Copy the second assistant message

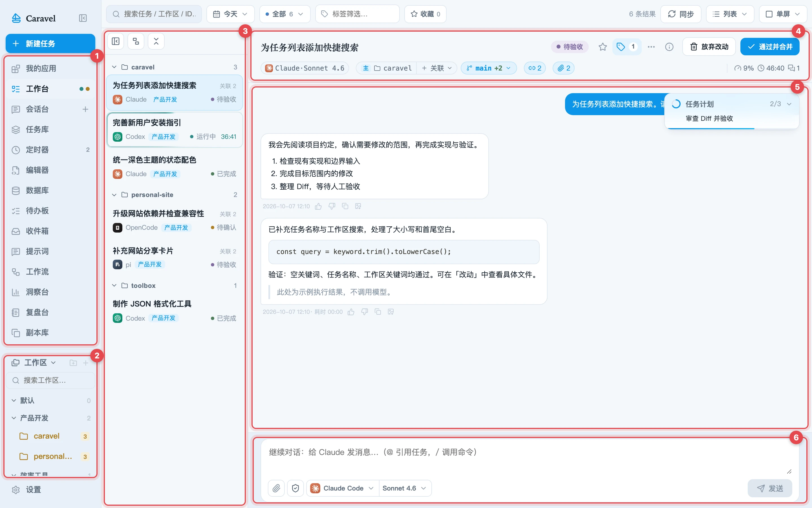point(378,312)
